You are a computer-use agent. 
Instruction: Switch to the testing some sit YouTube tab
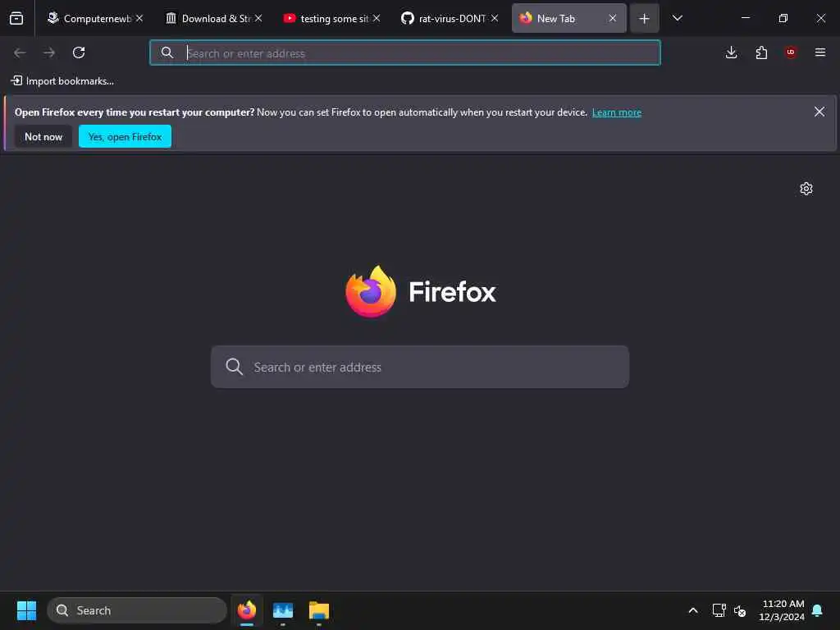[333, 18]
